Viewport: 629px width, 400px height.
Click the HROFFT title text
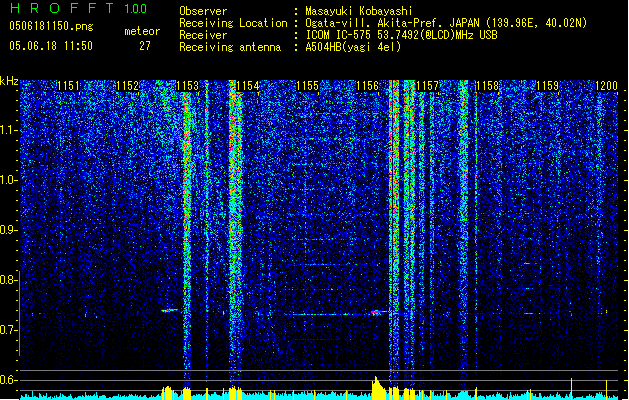click(x=62, y=8)
